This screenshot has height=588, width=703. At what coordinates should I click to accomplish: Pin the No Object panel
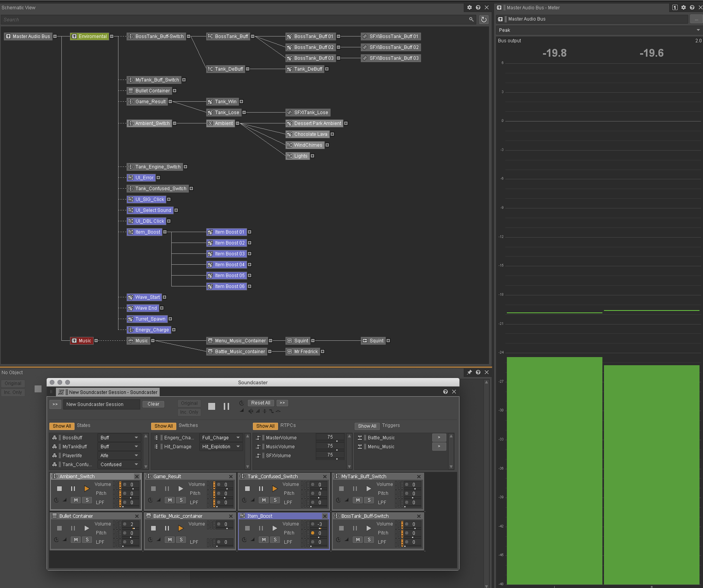(x=469, y=372)
